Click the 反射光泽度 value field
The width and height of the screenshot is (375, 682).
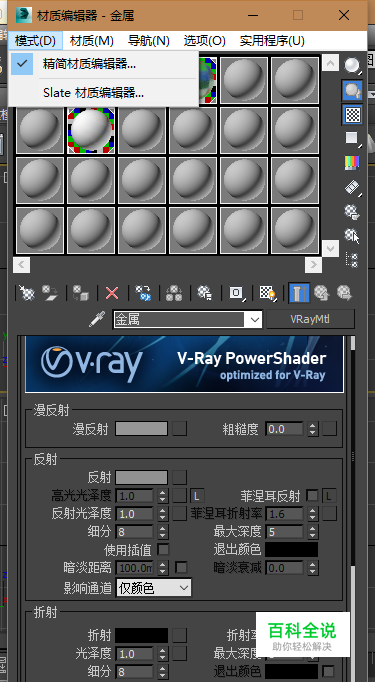pyautogui.click(x=135, y=514)
